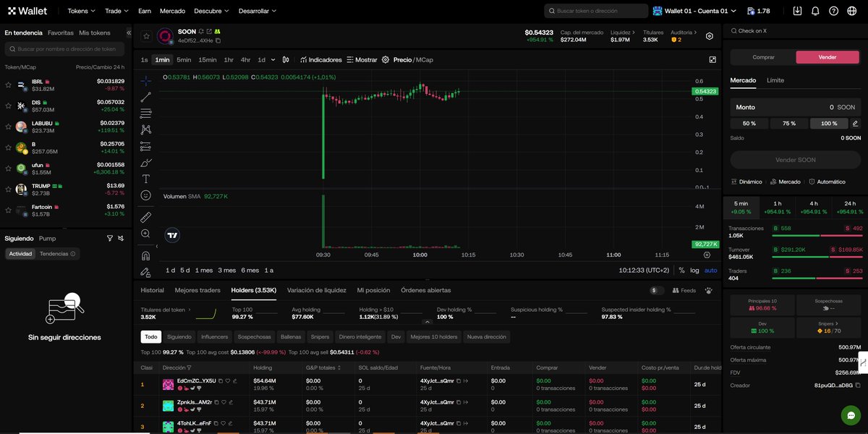Toggle Precio / MCap chart display
The height and width of the screenshot is (434, 868).
click(414, 60)
